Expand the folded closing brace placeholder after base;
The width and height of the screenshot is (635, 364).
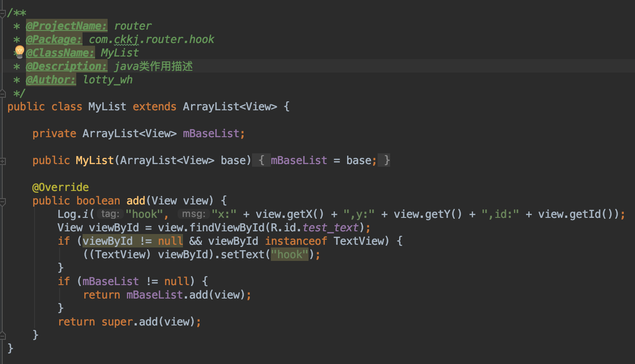pos(384,160)
